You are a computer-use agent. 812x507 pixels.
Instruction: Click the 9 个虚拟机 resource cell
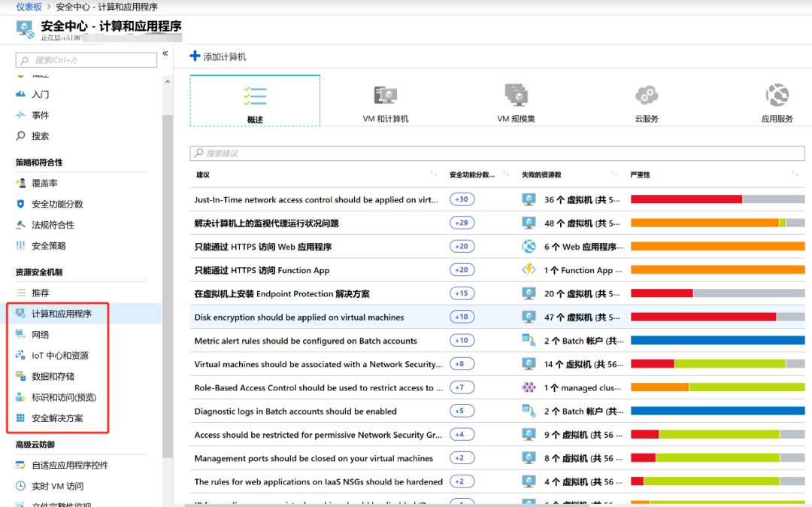tap(582, 435)
